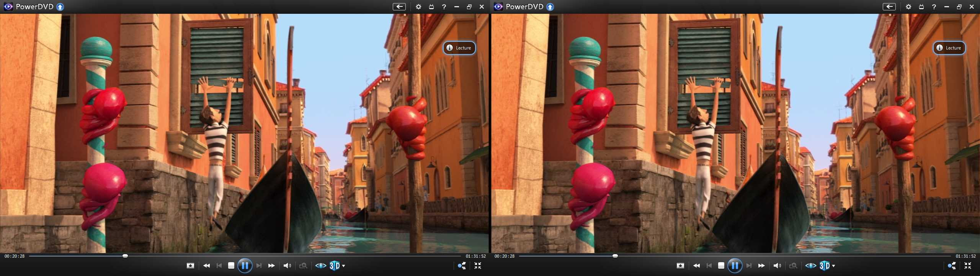The width and height of the screenshot is (980, 276).
Task: Click elapsed time 00:20:28 in left window
Action: [15, 256]
